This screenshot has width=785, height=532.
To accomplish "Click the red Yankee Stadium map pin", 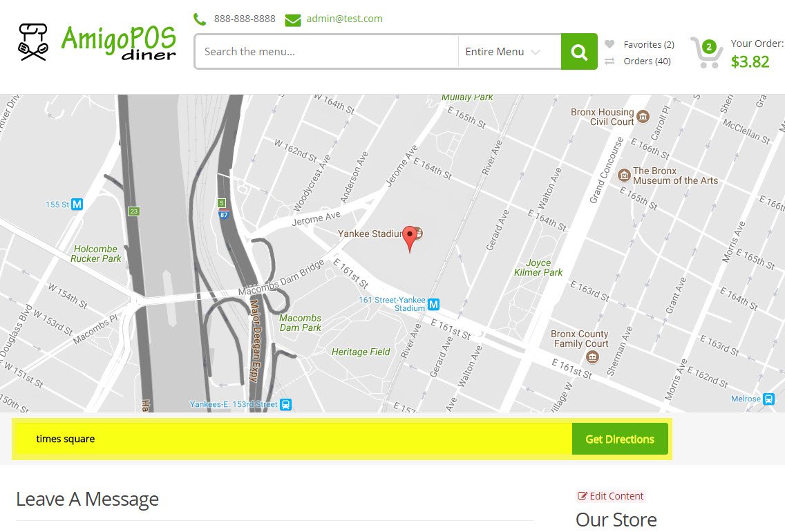I will click(x=410, y=239).
